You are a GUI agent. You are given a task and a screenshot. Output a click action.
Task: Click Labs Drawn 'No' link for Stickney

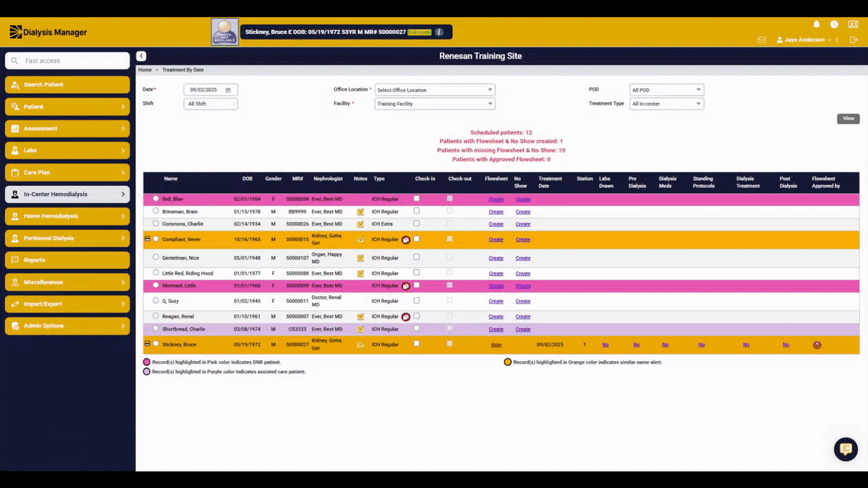coord(605,345)
